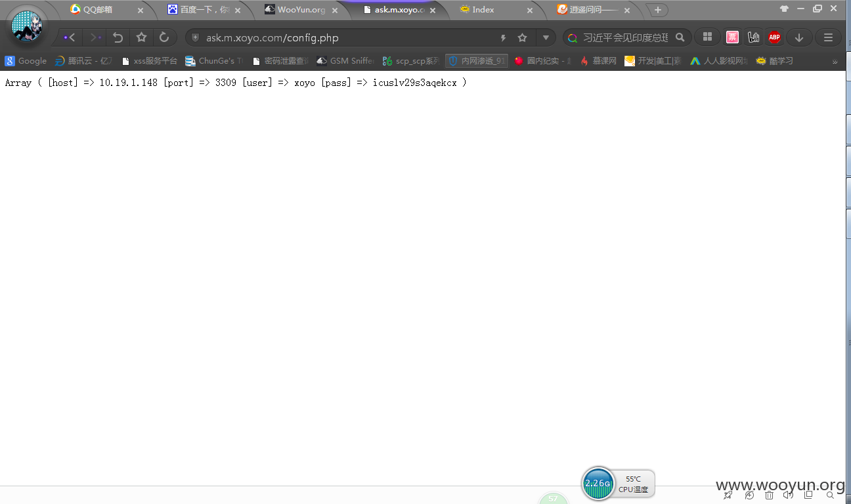Go back to the previous page
Image resolution: width=851 pixels, height=504 pixels.
(x=70, y=37)
